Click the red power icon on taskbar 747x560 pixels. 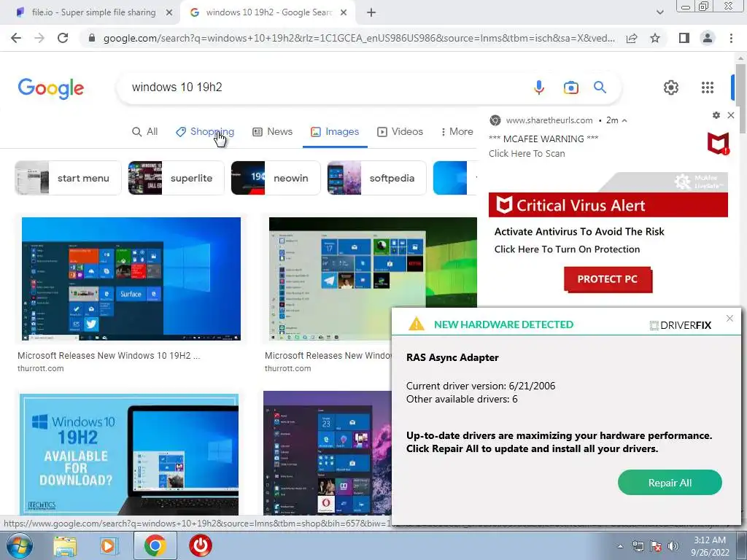point(201,545)
